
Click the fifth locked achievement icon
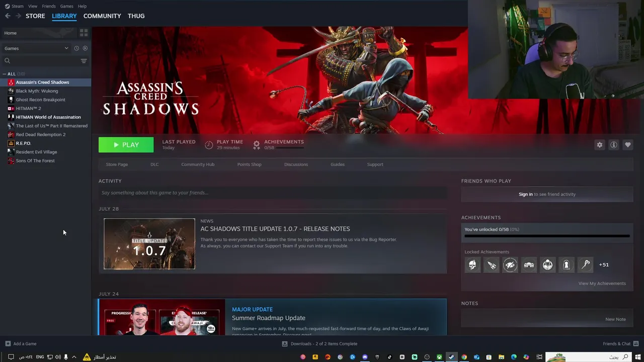(547, 264)
